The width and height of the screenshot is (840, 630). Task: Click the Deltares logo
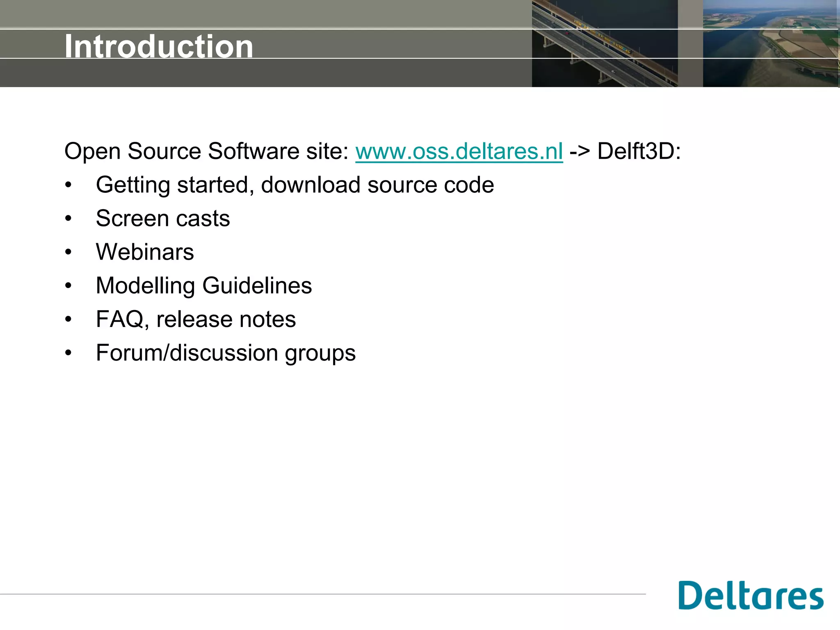(x=751, y=595)
